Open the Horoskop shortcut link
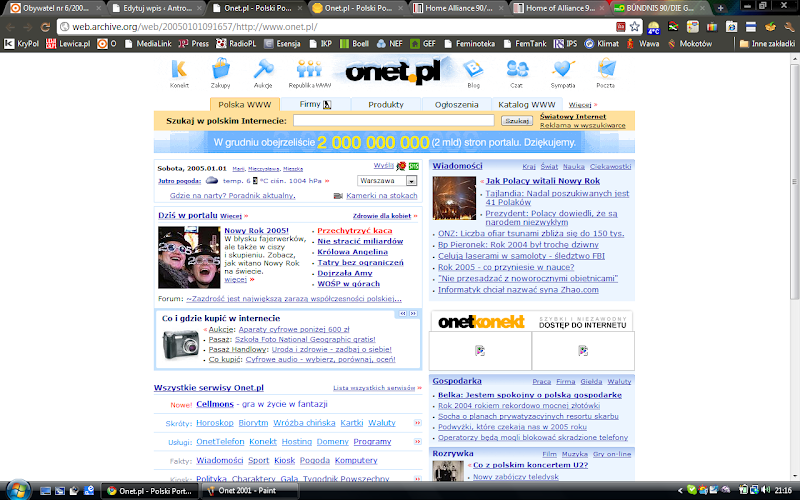800x500 pixels. [215, 423]
